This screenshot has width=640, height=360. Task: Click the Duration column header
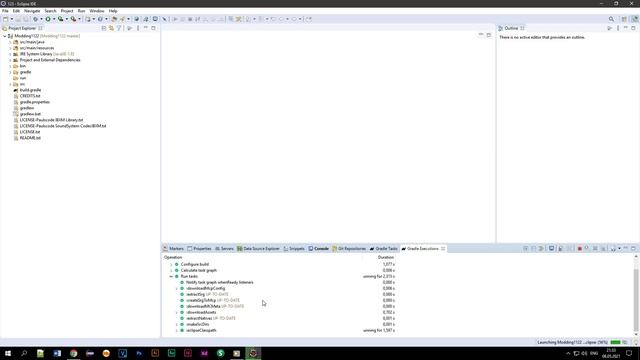[386, 258]
